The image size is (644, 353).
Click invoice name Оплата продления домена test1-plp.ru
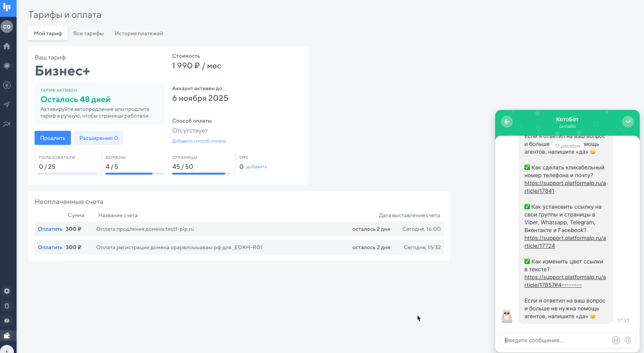click(x=145, y=229)
